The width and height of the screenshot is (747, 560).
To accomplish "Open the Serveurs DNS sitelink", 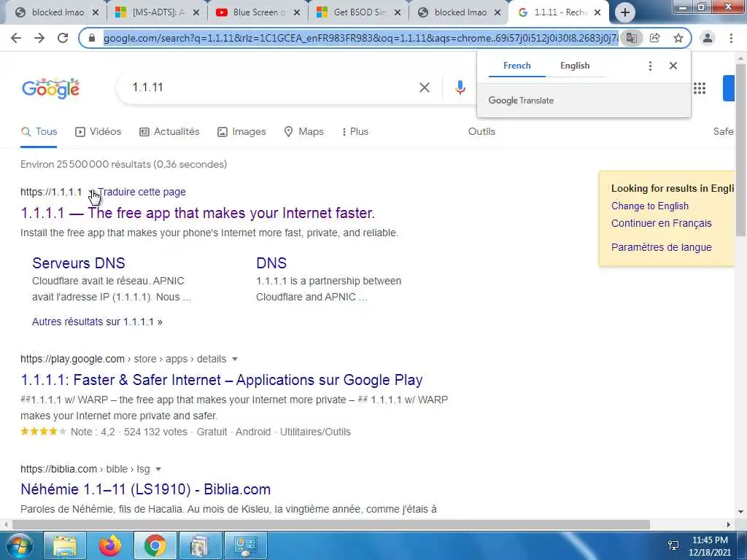I will 79,262.
